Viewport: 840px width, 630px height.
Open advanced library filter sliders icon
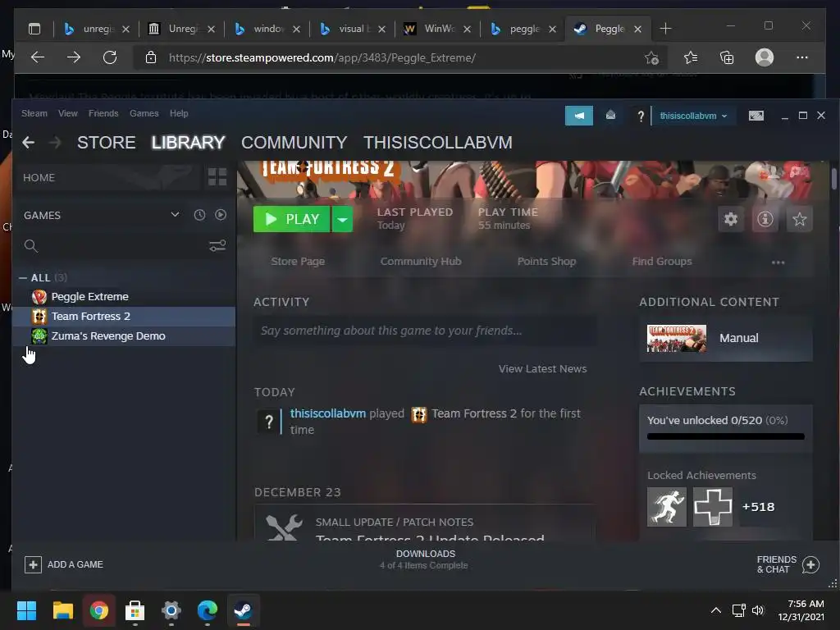coord(217,246)
